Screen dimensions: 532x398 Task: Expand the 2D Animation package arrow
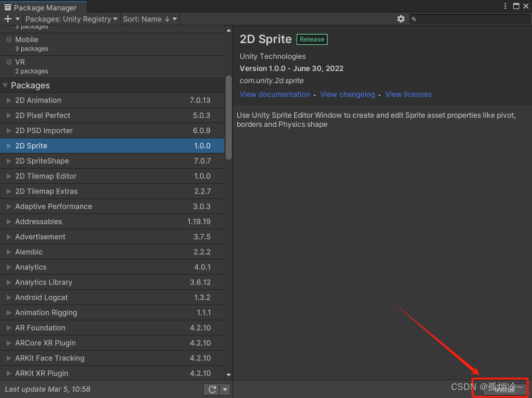coord(9,100)
